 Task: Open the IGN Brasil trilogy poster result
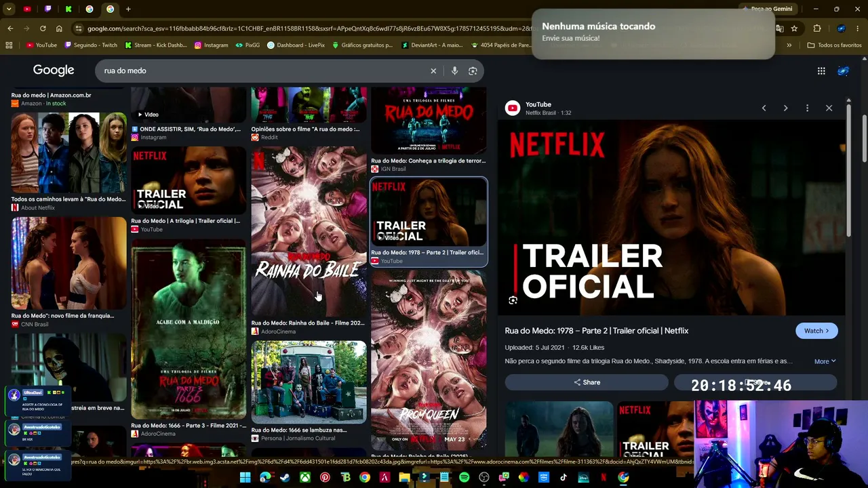click(429, 121)
